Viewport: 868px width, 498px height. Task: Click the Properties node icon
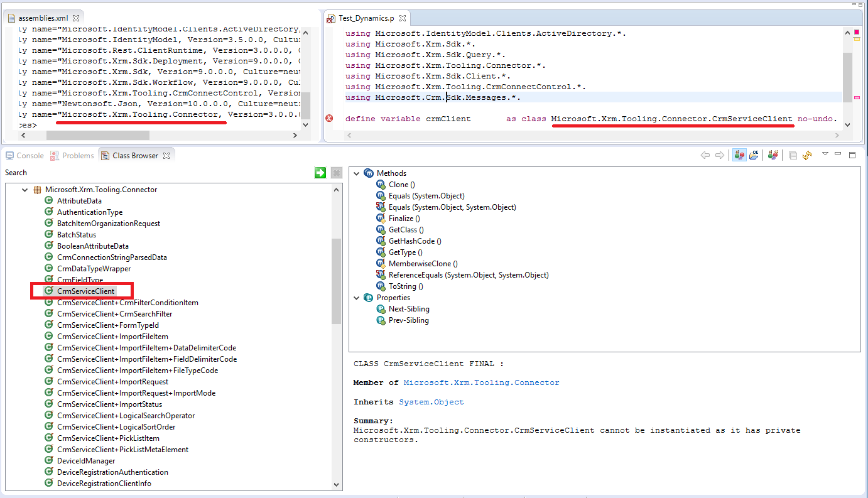tap(369, 298)
